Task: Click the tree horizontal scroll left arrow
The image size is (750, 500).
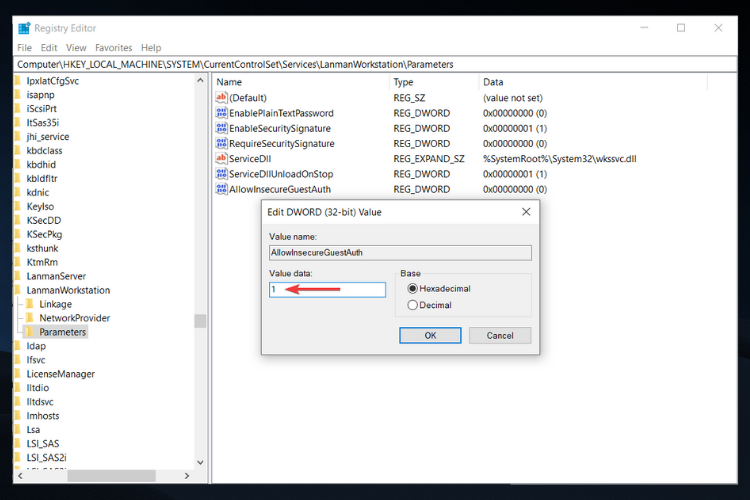Action: [20, 476]
